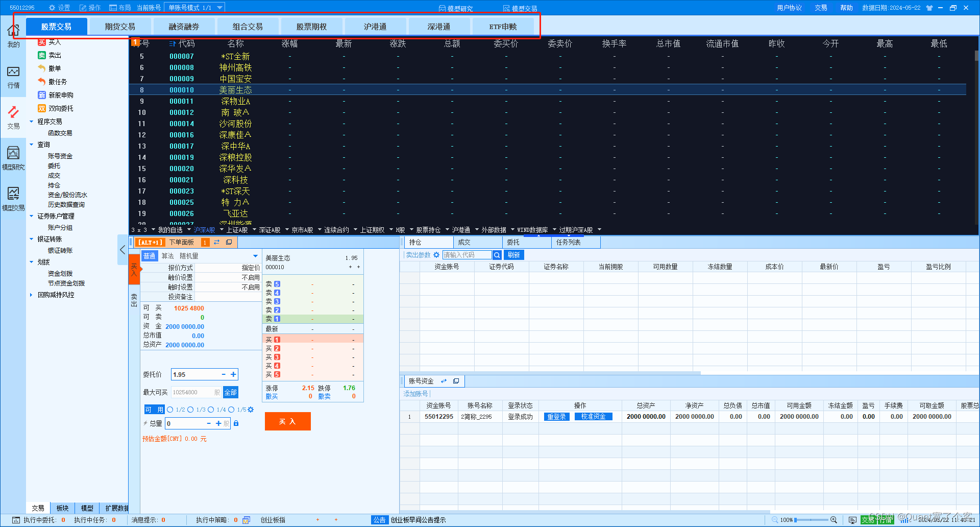The height and width of the screenshot is (527, 980).
Task: Open the 模型交易 sidebar icon
Action: pyautogui.click(x=13, y=199)
